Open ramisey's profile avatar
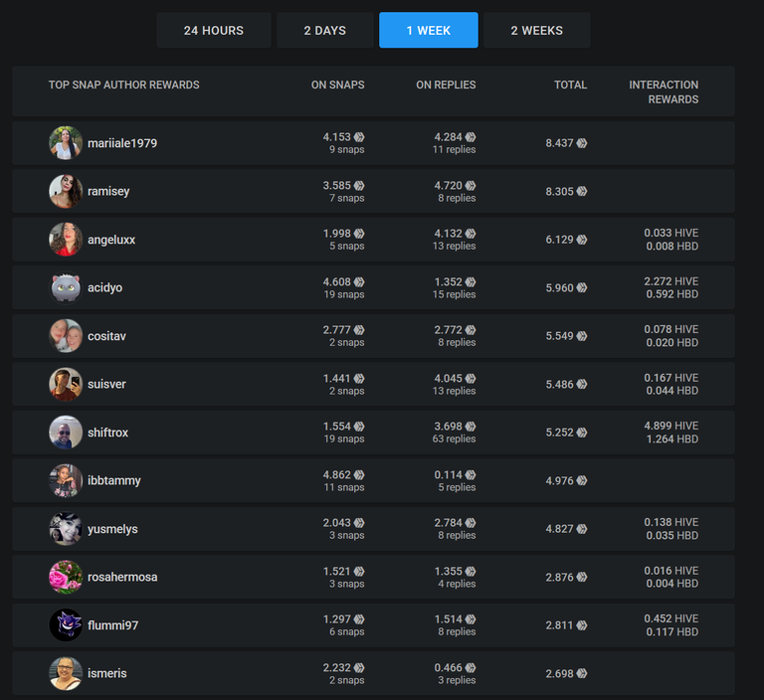The width and height of the screenshot is (764, 700). coord(66,192)
